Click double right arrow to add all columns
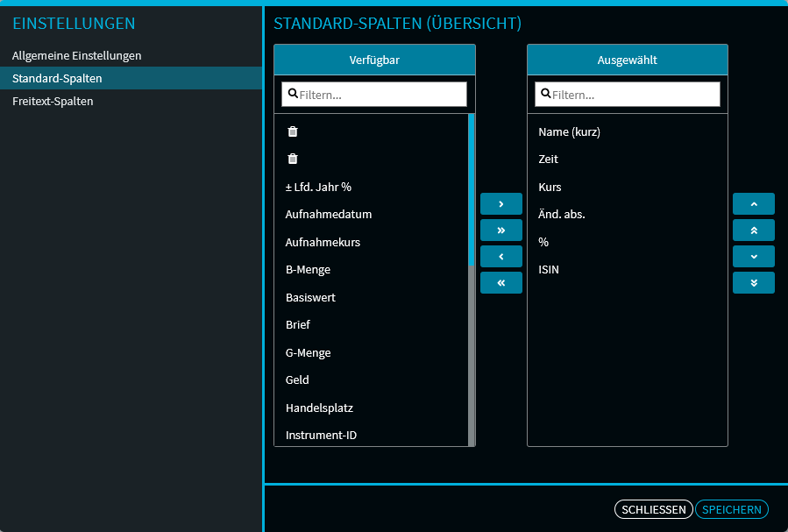788x532 pixels. pyautogui.click(x=500, y=230)
